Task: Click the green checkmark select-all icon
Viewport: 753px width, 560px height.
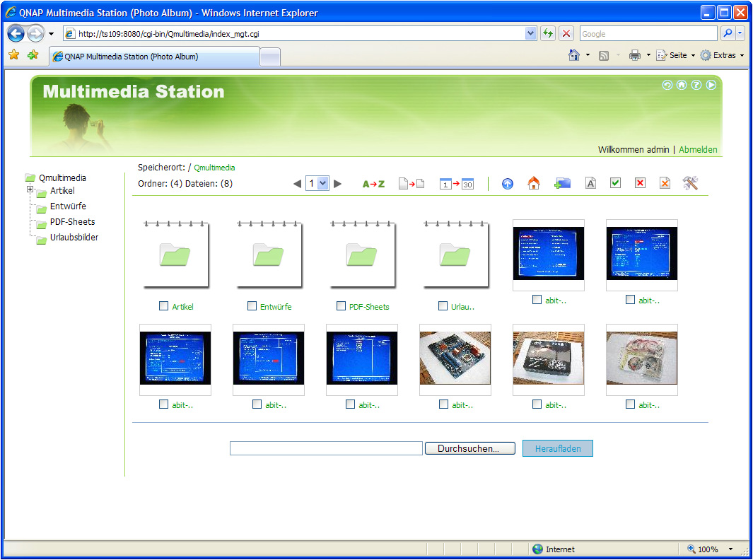Action: pyautogui.click(x=615, y=184)
